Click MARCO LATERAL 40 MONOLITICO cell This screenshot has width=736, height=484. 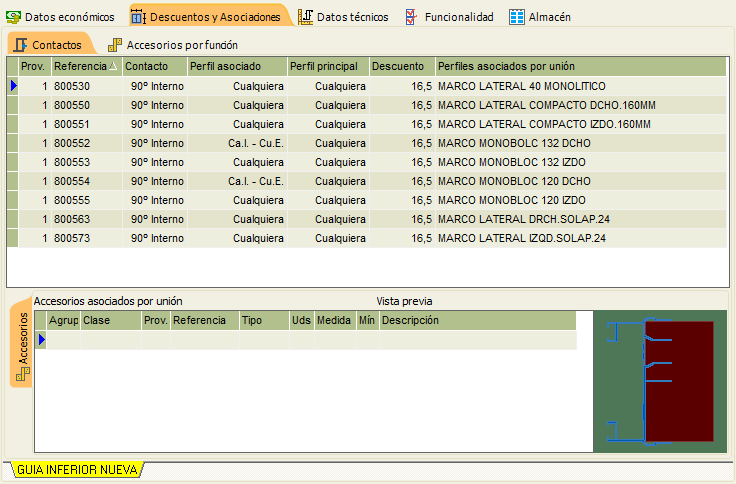click(x=581, y=86)
